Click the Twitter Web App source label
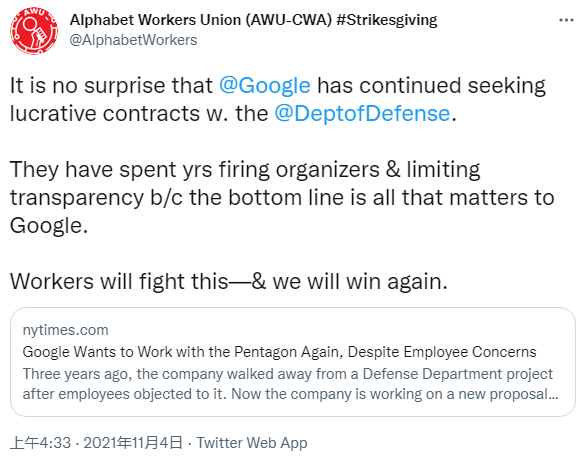This screenshot has height=459, width=586. click(x=252, y=443)
